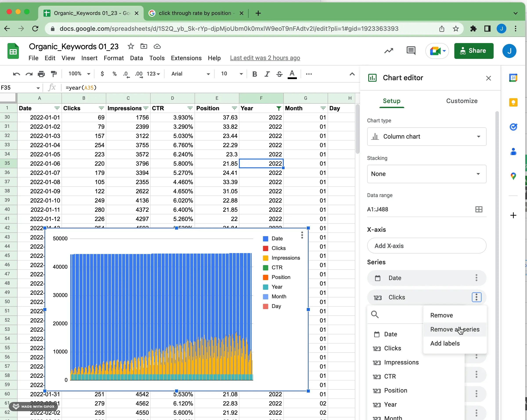This screenshot has height=420, width=527.
Task: Toggle strikethrough formatting
Action: point(279,74)
